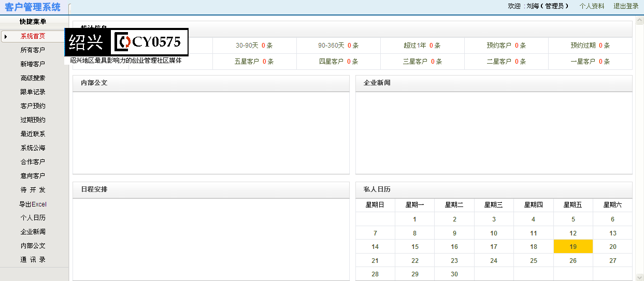Screen dimensions: 644x281
Task: Click the 个人资料 link
Action: [x=592, y=6]
